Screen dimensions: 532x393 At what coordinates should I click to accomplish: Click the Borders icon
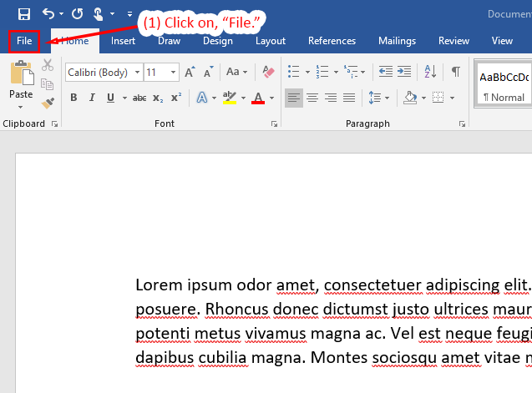click(438, 98)
